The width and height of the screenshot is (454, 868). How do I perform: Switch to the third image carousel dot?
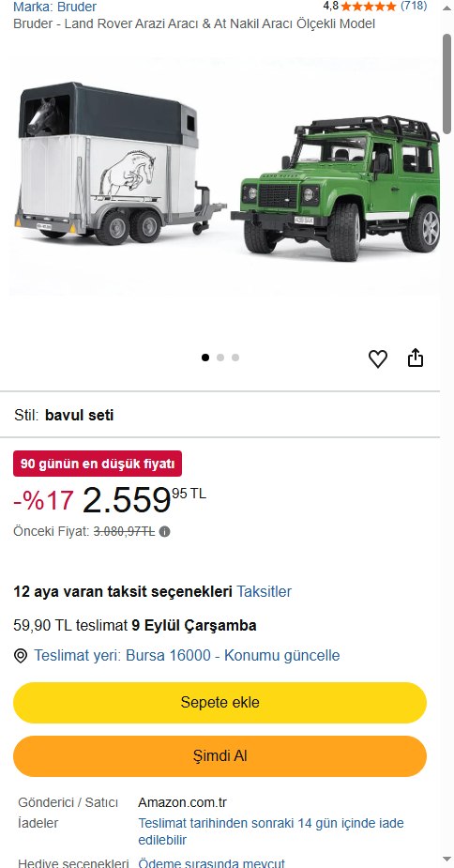pyautogui.click(x=235, y=358)
